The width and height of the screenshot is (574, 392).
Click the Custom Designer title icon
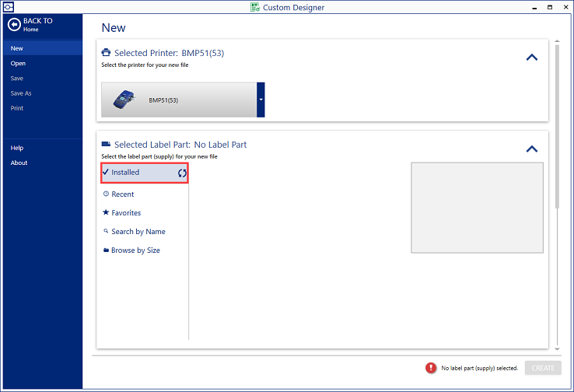[x=254, y=7]
